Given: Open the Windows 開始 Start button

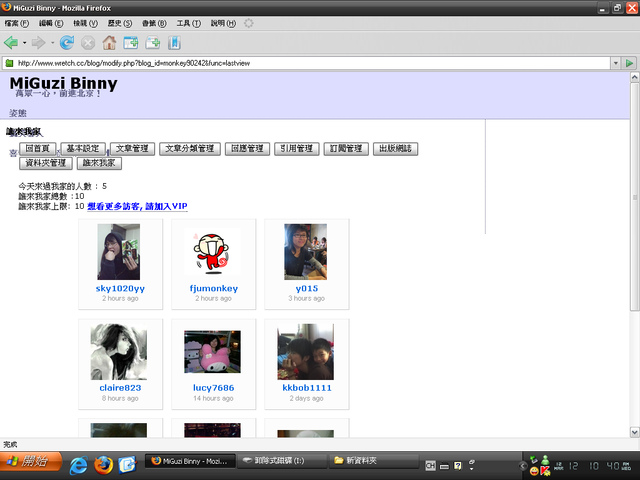Looking at the screenshot, I should (31, 461).
